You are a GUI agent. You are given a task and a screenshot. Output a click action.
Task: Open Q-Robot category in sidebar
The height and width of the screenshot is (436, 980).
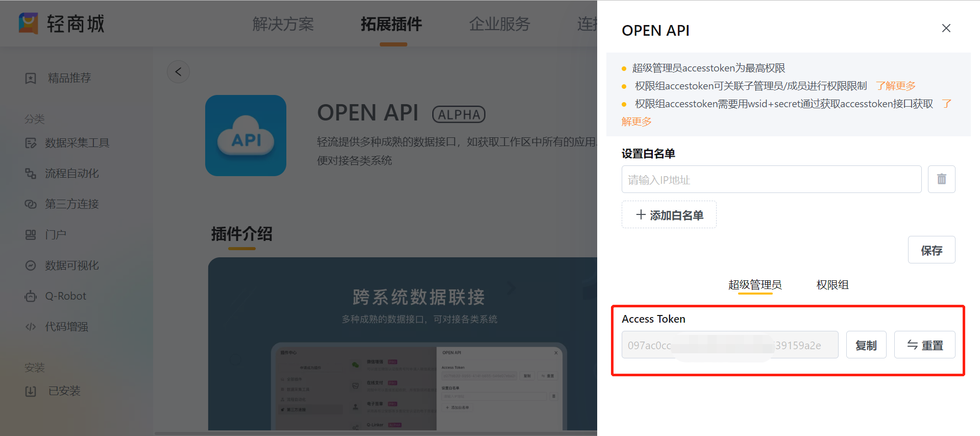click(65, 296)
